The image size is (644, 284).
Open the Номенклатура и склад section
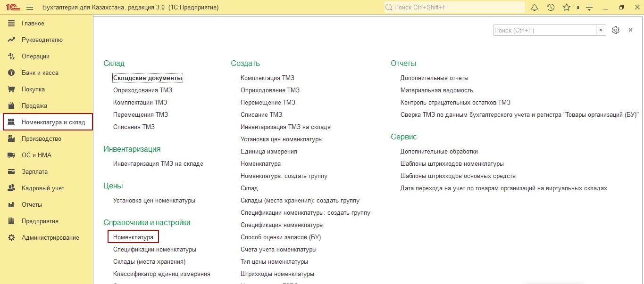point(53,122)
